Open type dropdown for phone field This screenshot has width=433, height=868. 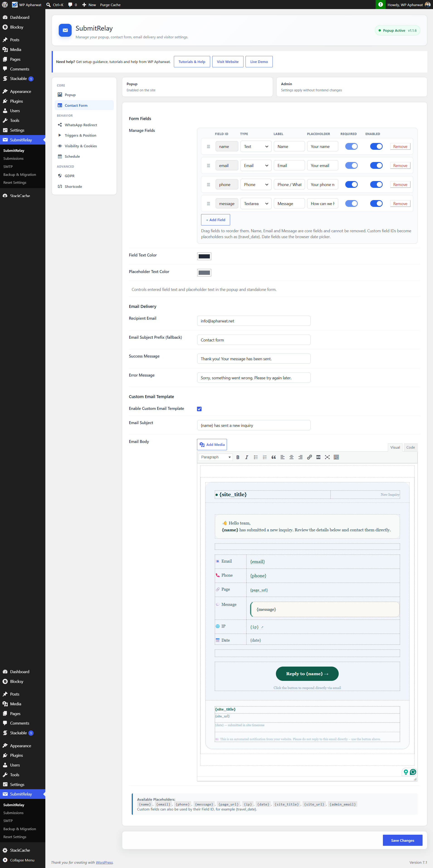[256, 185]
